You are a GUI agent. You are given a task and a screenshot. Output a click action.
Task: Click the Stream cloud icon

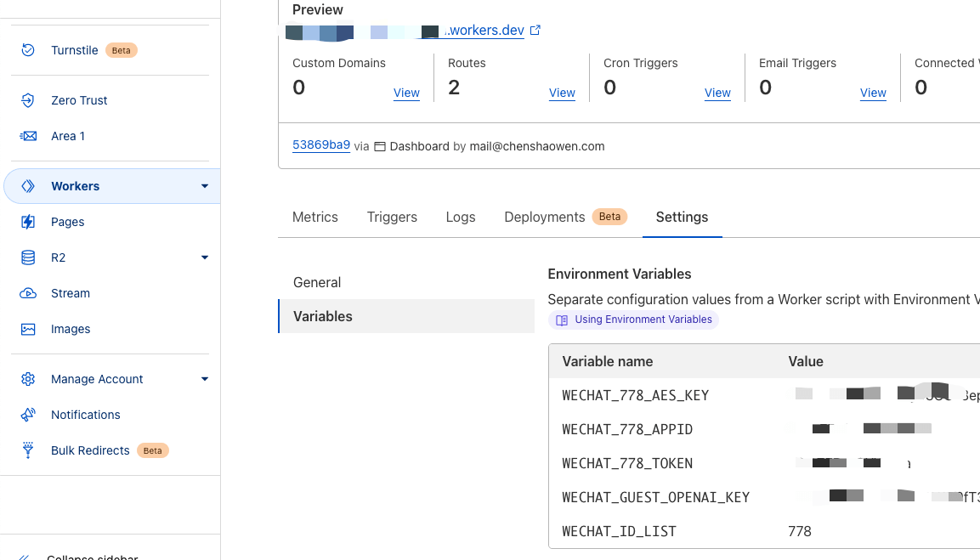coord(28,293)
